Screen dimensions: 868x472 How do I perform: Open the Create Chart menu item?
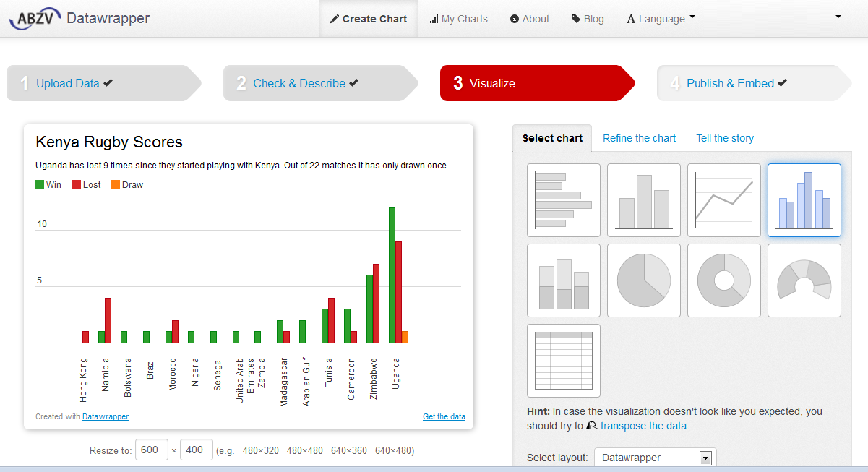(369, 19)
